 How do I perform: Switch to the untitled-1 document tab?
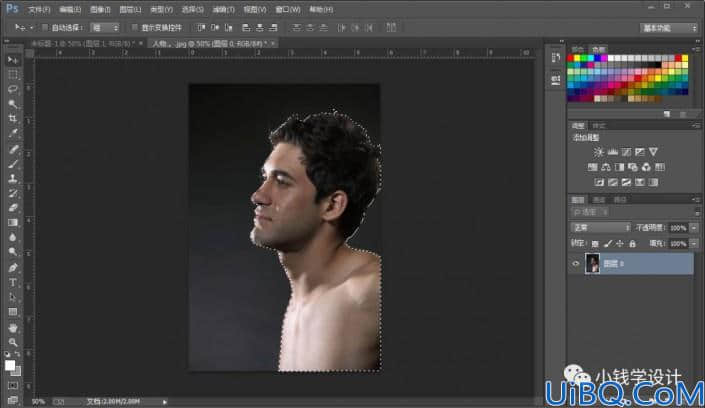[83, 44]
